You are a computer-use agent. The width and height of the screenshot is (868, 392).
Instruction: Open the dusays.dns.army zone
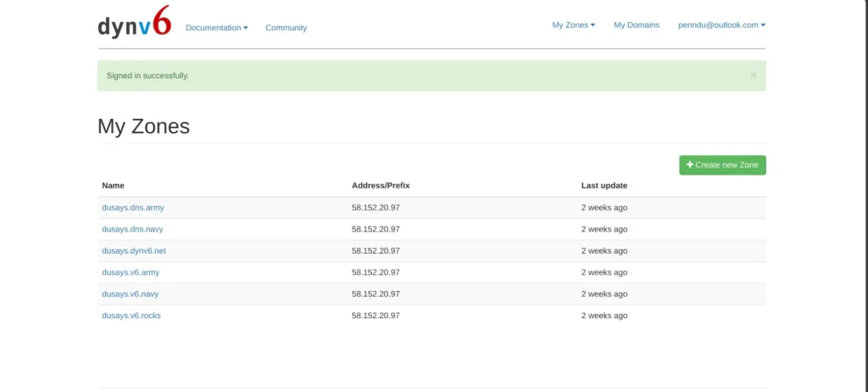point(132,208)
